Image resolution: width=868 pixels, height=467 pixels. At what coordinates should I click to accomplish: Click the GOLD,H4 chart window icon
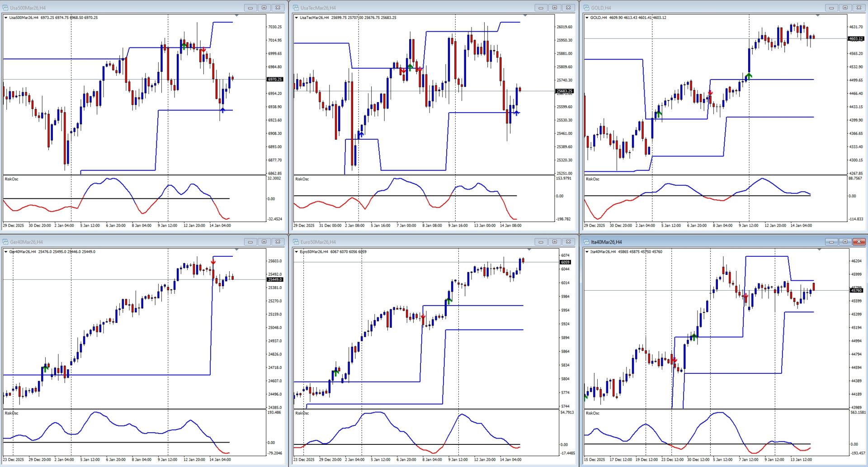pos(587,8)
